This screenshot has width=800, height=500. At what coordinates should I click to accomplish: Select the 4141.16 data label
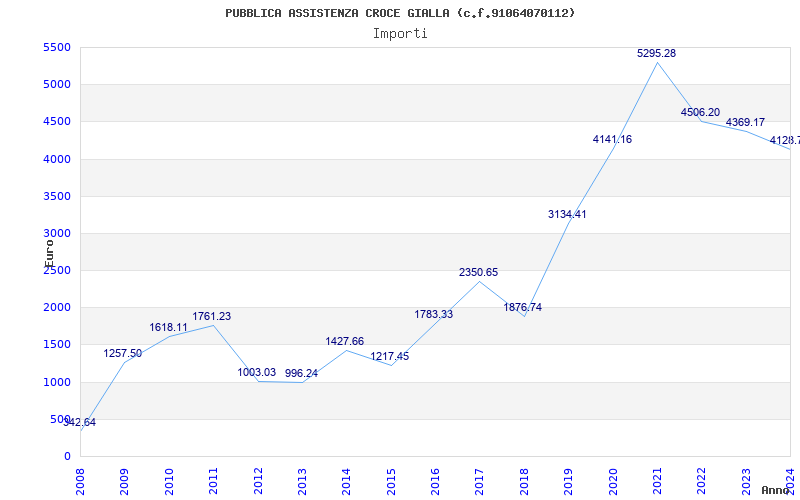(x=612, y=140)
